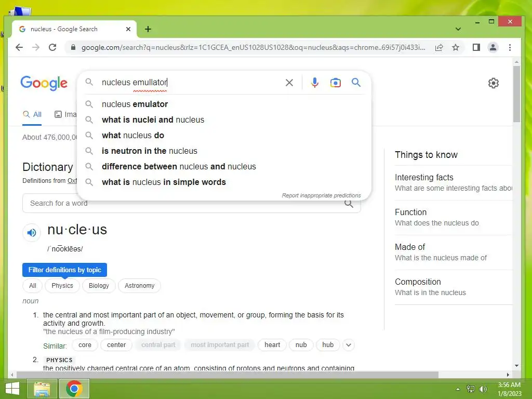Image resolution: width=532 pixels, height=399 pixels.
Task: Click in the Google search input field
Action: click(190, 83)
